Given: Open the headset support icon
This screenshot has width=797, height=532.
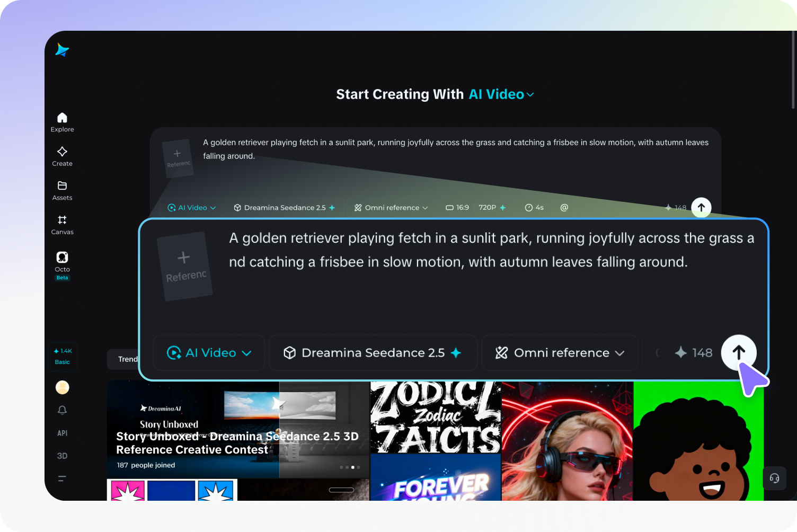Looking at the screenshot, I should point(774,478).
